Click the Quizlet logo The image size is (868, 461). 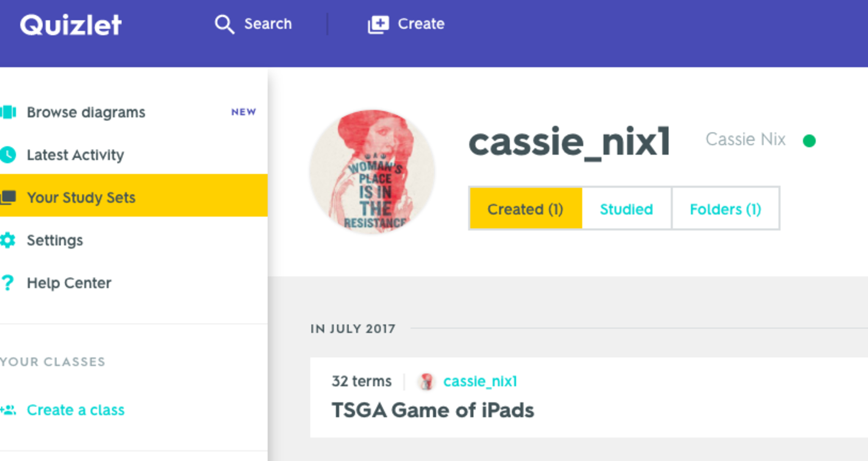click(x=71, y=24)
